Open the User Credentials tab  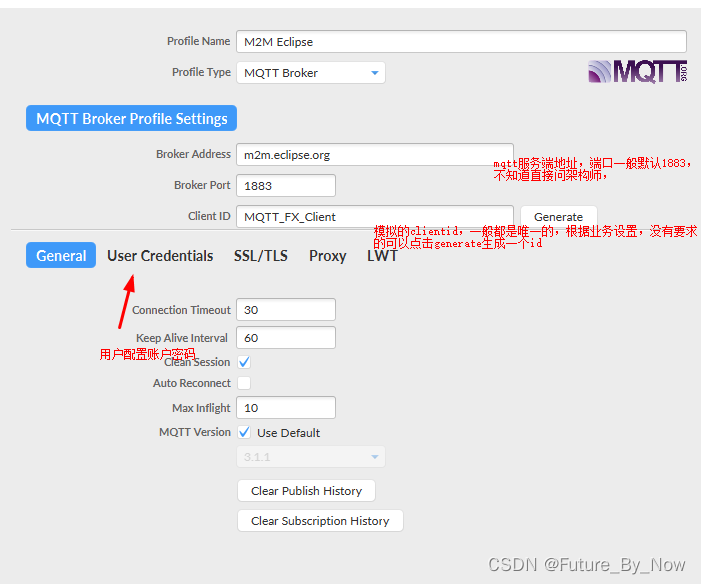[x=160, y=256]
